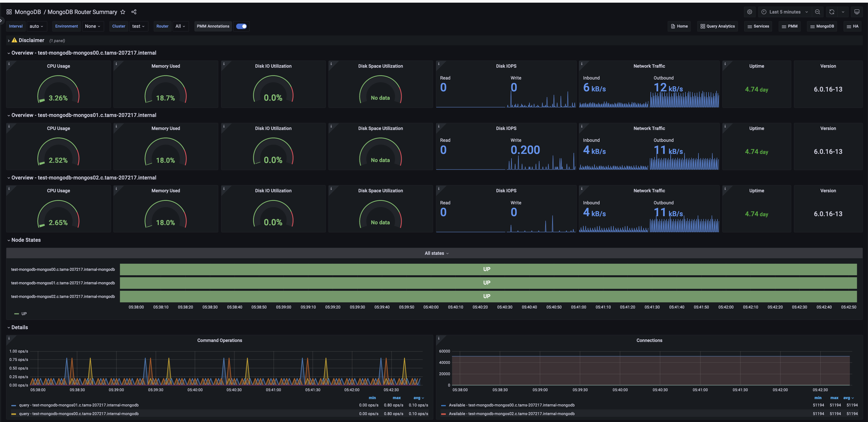Sort Connections legend by avg
The width and height of the screenshot is (868, 422).
pos(849,398)
